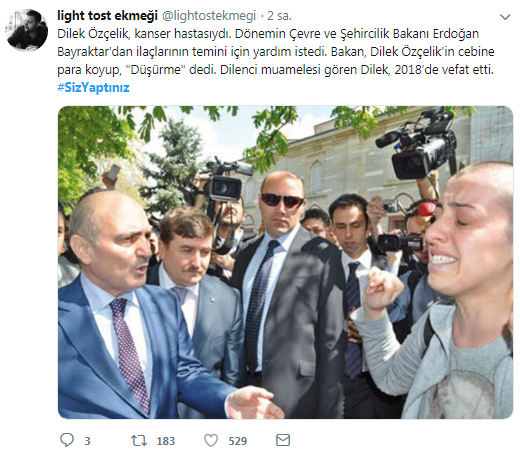
Task: Retweet this tweet using the arrows icon
Action: 139,441
